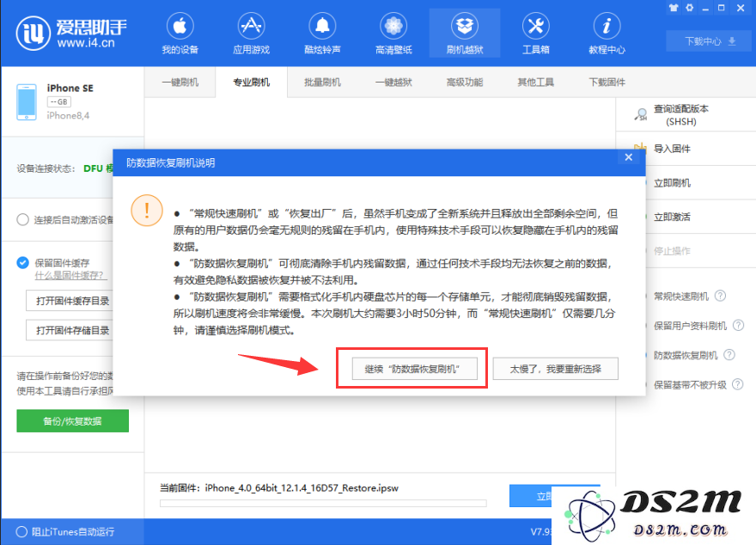Click 停止操作 stop operation
The width and height of the screenshot is (756, 545).
point(672,251)
